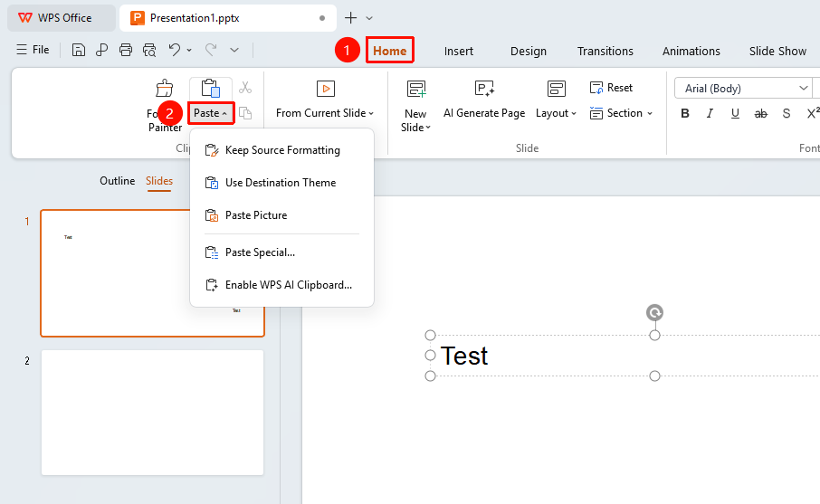The height and width of the screenshot is (504, 820).
Task: Click the Print icon
Action: click(x=126, y=50)
